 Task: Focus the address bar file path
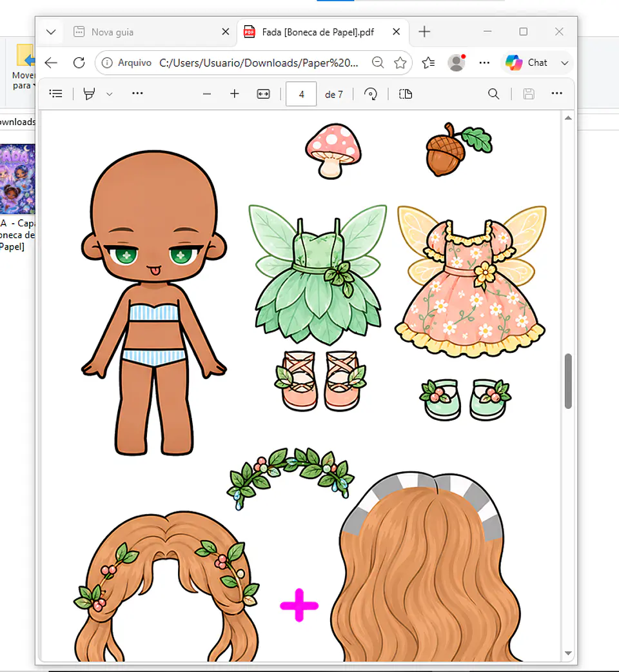pos(259,63)
